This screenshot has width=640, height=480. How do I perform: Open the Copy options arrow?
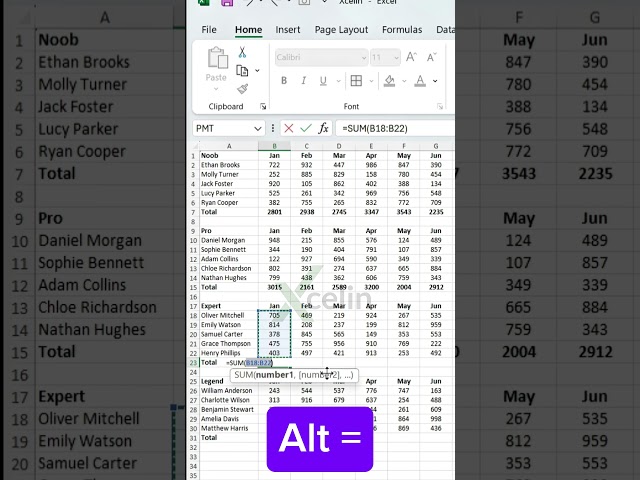coord(257,71)
